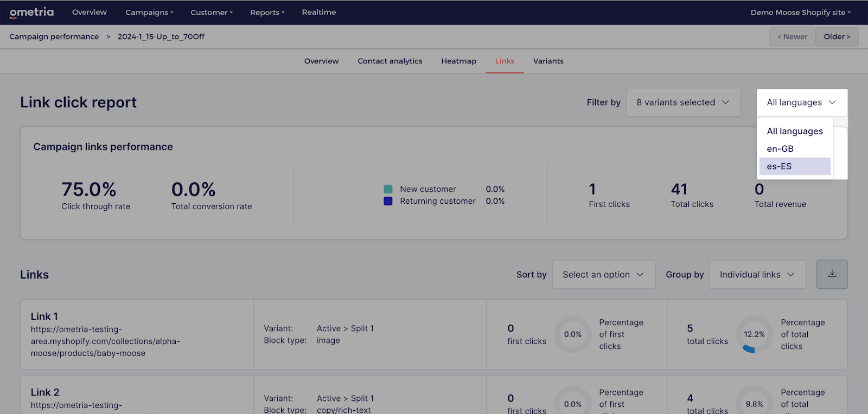The height and width of the screenshot is (414, 868).
Task: Click Link 1's image block type
Action: point(328,340)
